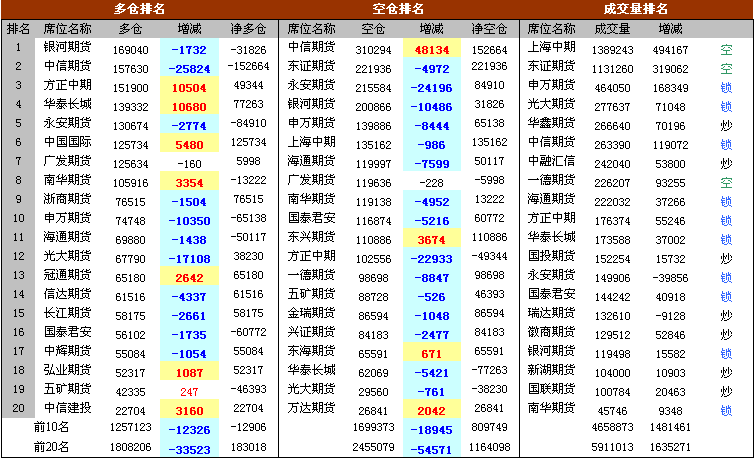Click the red value 10680
Screen dimensions: 755x458
pyautogui.click(x=189, y=107)
